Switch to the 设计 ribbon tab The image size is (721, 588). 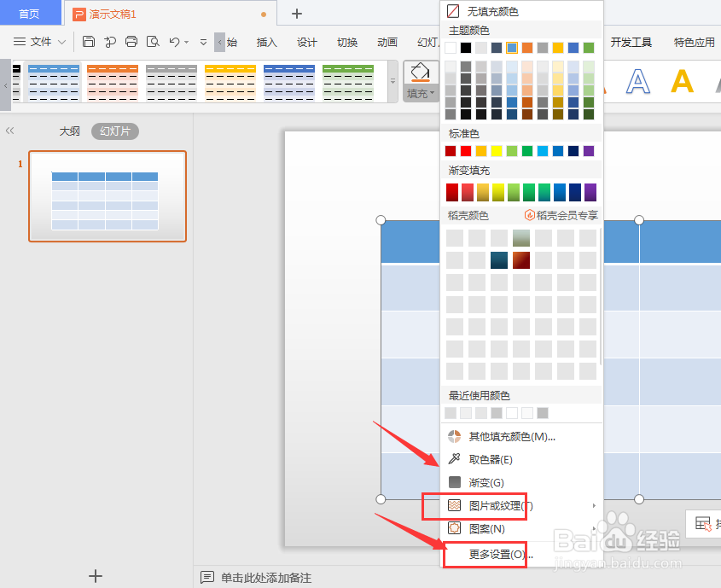306,43
